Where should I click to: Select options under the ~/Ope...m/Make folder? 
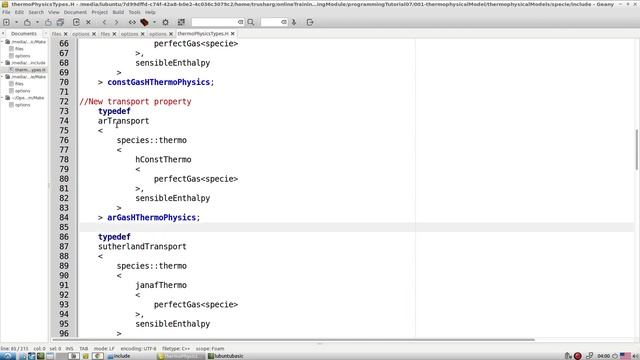(22, 105)
